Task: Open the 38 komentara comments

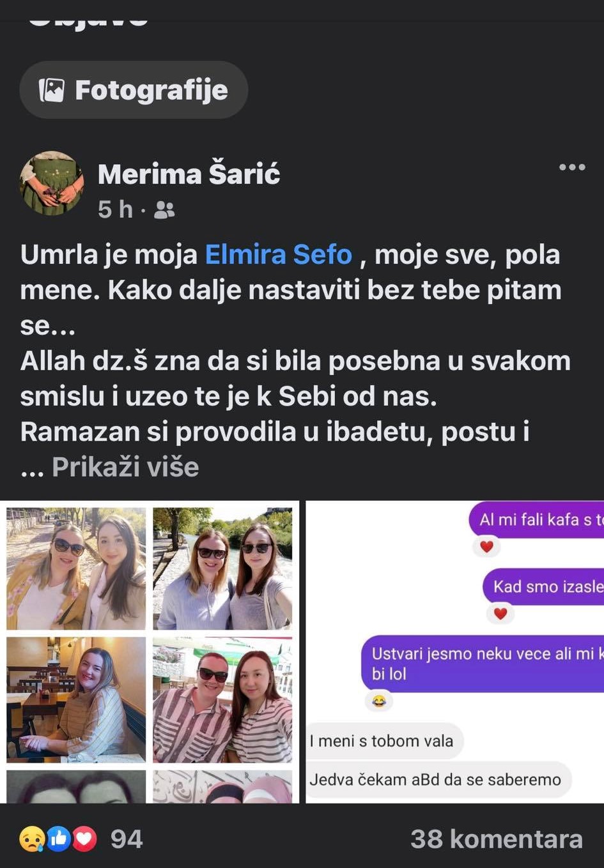Action: coord(497,839)
